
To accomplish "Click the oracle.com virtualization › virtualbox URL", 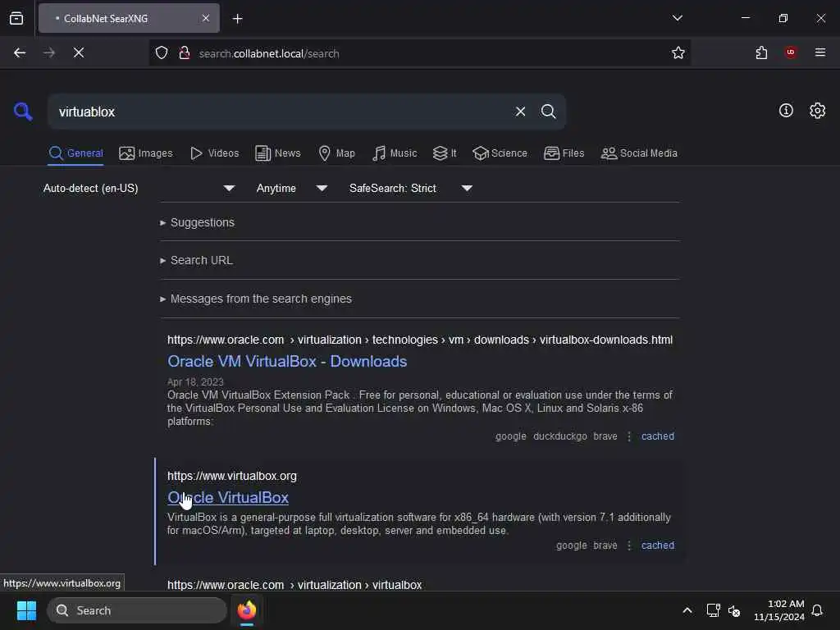I will (294, 585).
